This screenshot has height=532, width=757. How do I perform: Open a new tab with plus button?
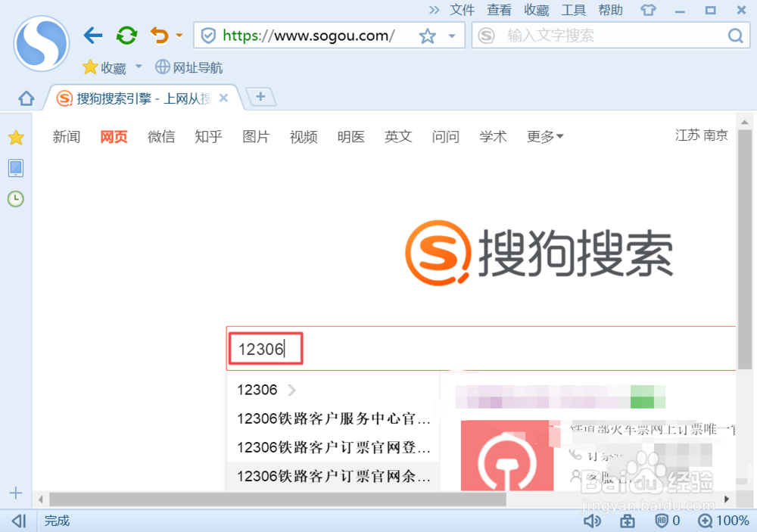coord(260,97)
